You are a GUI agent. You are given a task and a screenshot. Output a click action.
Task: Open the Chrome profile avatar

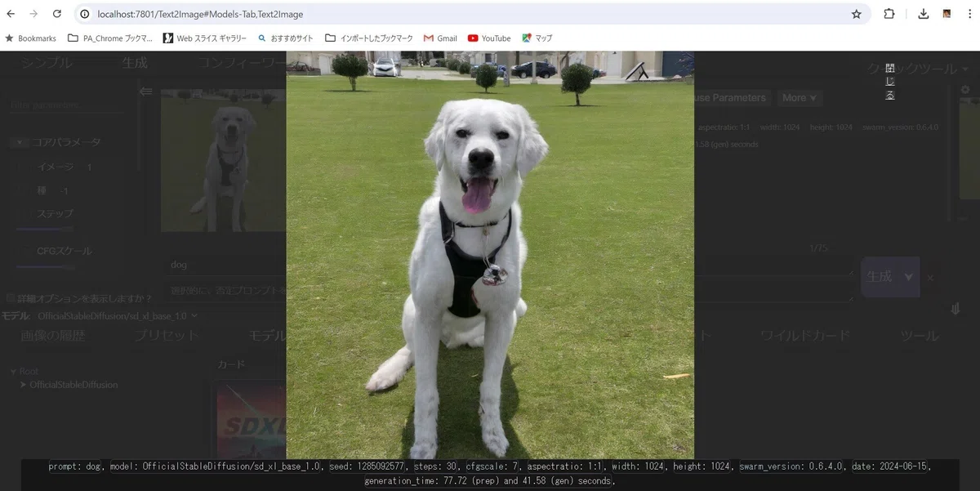[x=947, y=14]
